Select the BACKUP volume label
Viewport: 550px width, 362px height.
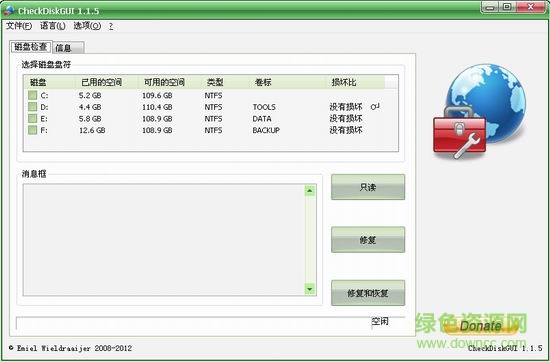[266, 130]
